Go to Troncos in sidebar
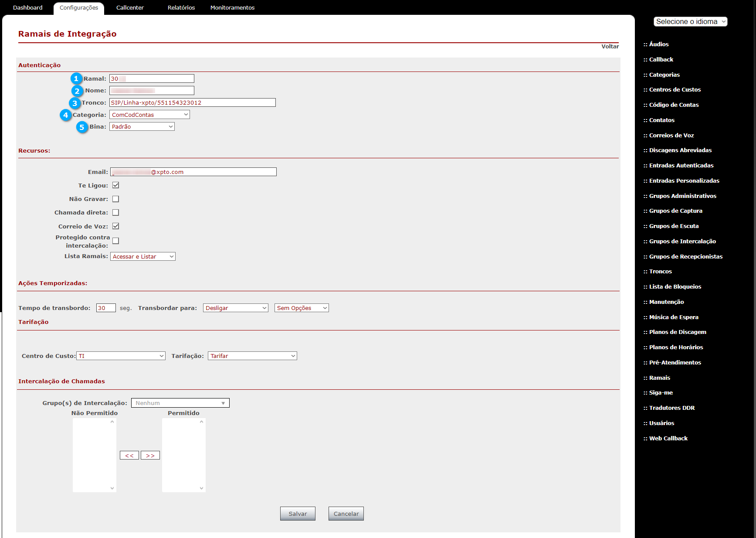The width and height of the screenshot is (756, 538). [x=660, y=271]
